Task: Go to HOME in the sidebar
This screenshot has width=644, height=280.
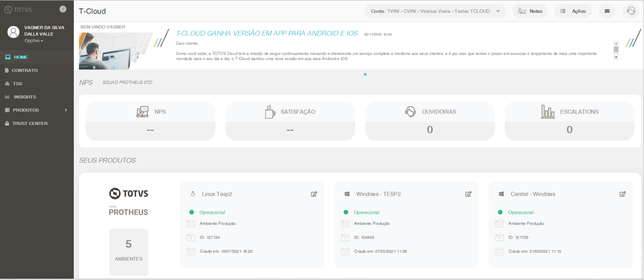Action: coord(37,57)
